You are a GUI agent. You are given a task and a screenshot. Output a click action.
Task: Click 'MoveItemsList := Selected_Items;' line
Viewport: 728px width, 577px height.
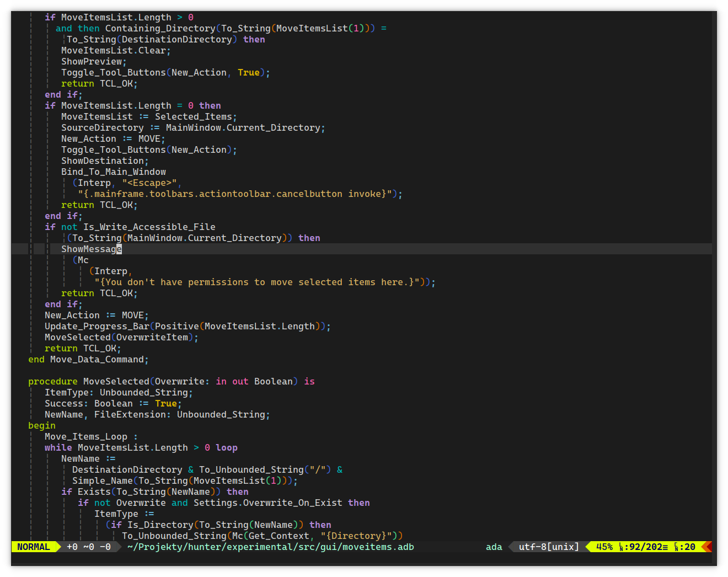(149, 116)
